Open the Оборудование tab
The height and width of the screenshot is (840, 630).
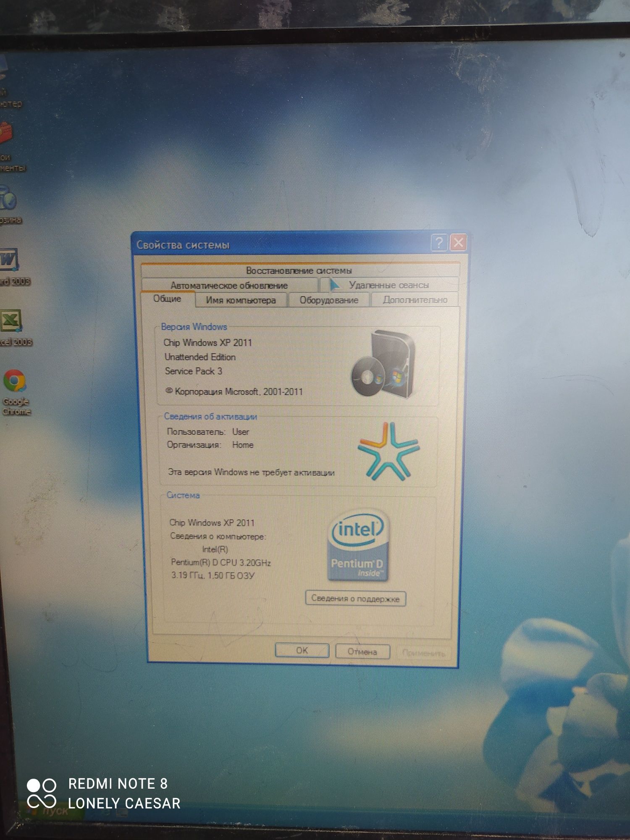click(329, 300)
